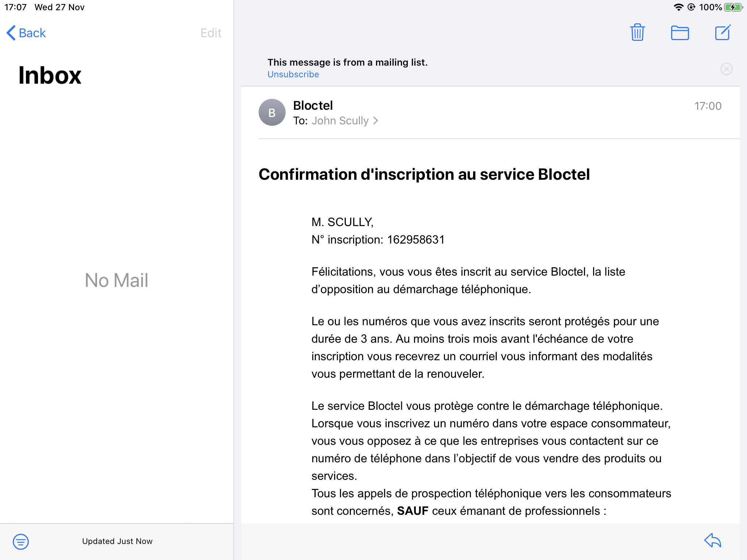The width and height of the screenshot is (747, 560).
Task: Reply using the arrow icon
Action: click(713, 540)
